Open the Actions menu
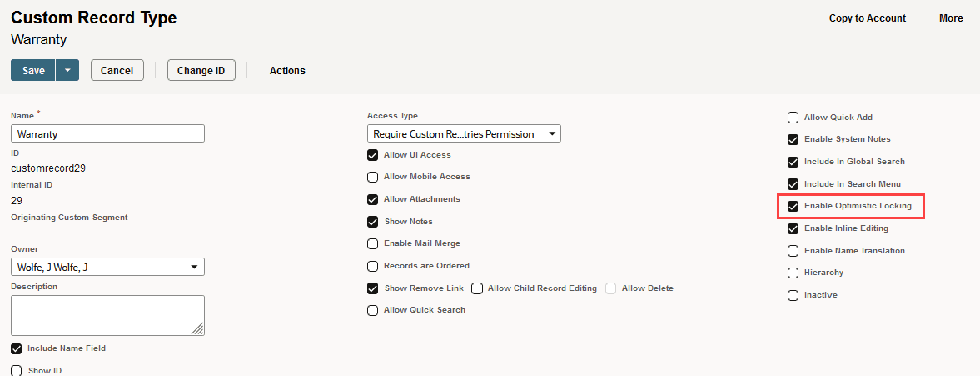Screen dimensions: 980x376 [x=287, y=71]
